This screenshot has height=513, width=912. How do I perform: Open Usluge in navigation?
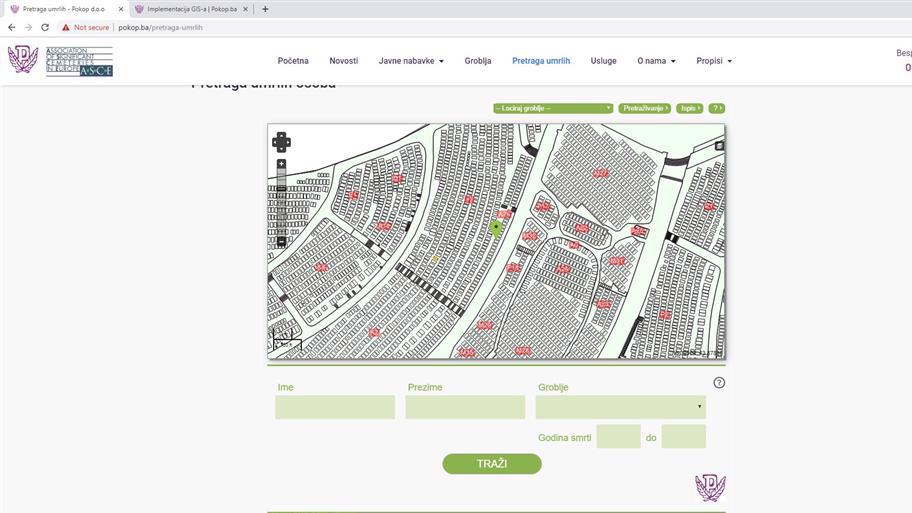[603, 60]
